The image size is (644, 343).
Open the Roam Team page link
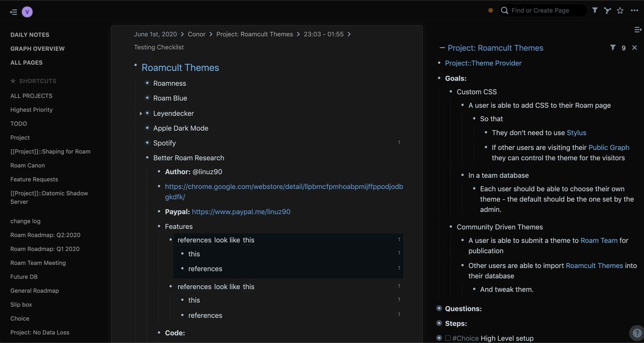599,241
